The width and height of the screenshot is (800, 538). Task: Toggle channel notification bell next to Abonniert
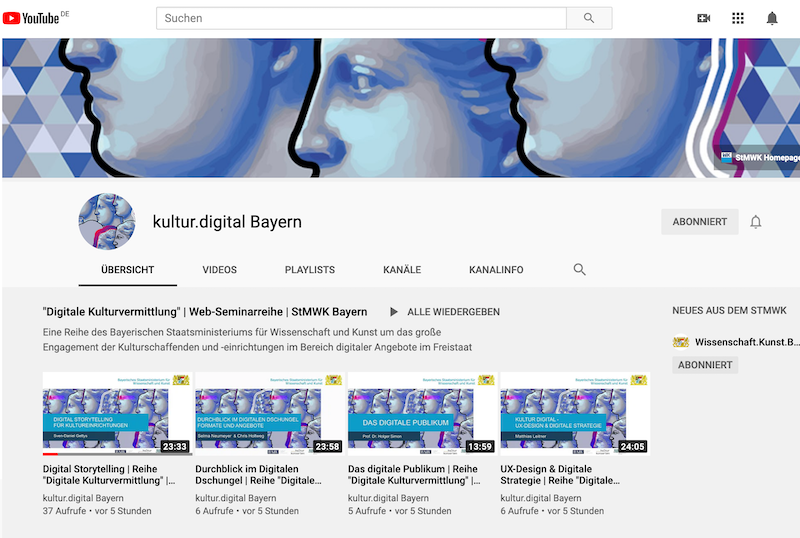tap(756, 222)
